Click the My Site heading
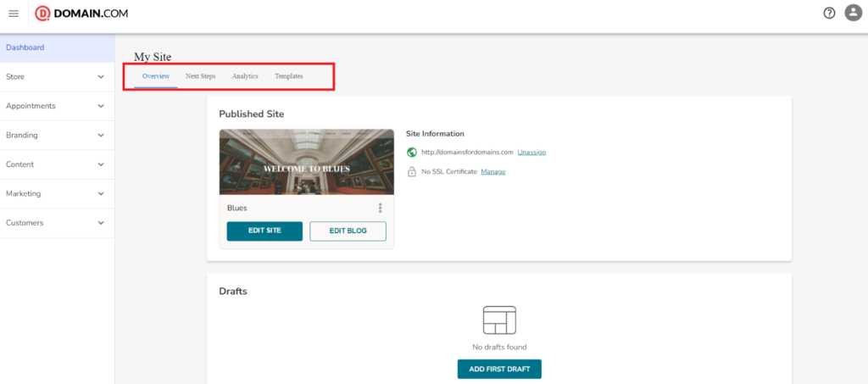Image resolution: width=868 pixels, height=384 pixels. pos(153,57)
